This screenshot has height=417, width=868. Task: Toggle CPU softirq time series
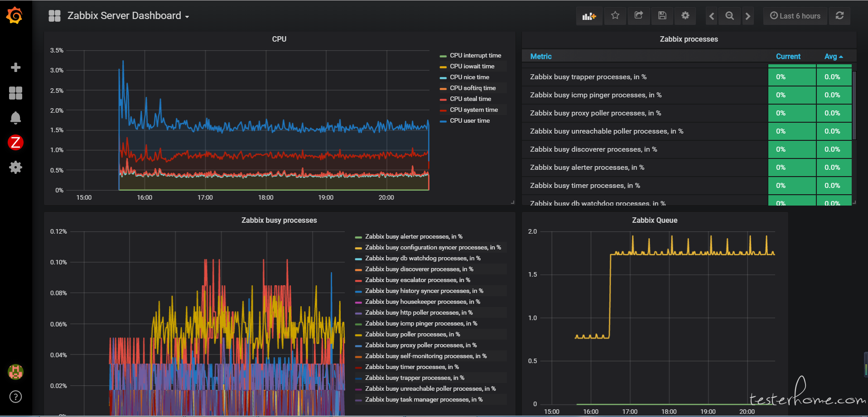473,88
